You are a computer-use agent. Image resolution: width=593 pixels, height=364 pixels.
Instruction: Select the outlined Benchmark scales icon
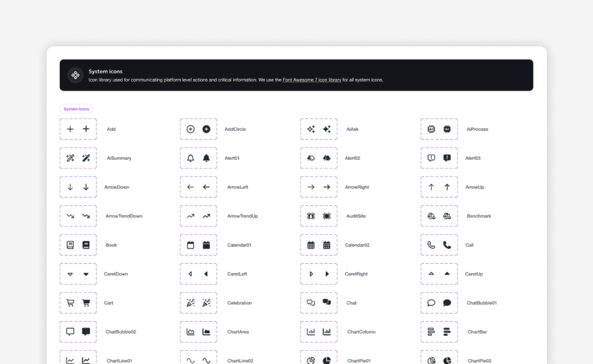coord(431,216)
